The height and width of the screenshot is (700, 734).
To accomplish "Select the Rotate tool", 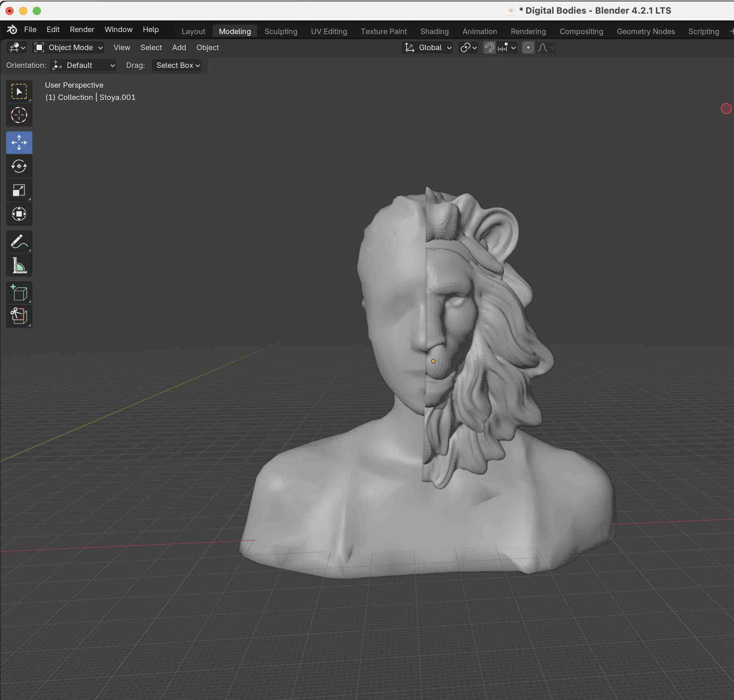I will pos(19,166).
